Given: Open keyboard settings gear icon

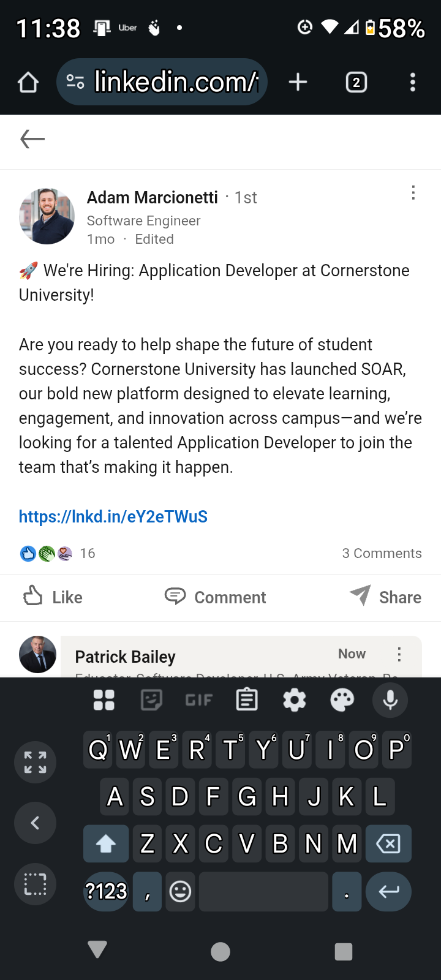Looking at the screenshot, I should (295, 699).
